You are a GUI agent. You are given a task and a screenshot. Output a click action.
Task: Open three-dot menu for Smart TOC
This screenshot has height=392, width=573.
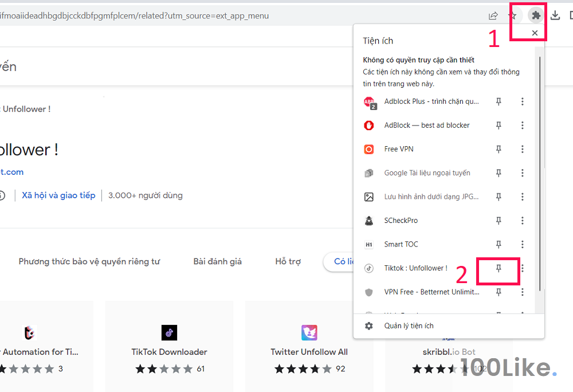(522, 244)
